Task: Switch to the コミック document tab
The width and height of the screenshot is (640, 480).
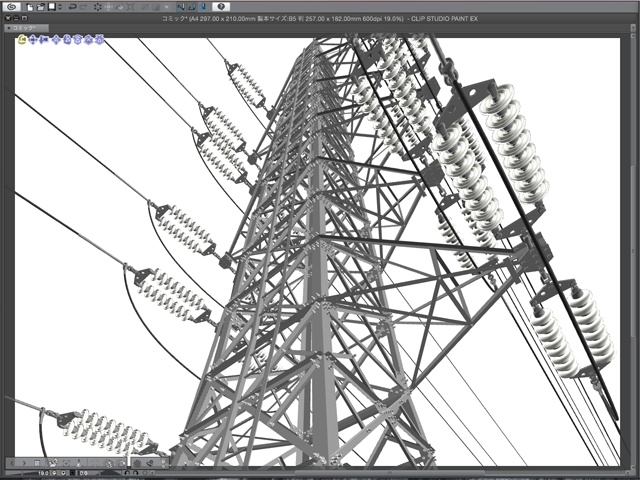Action: 27,28
